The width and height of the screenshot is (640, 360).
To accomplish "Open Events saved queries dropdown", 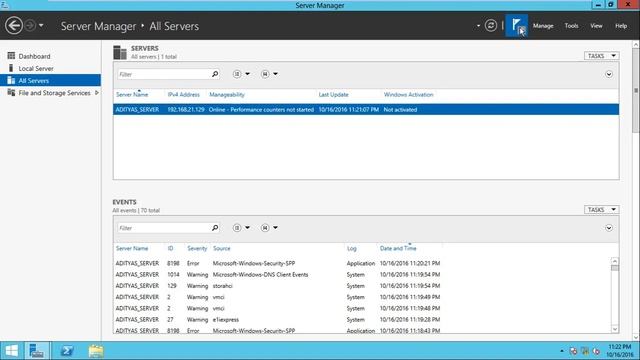I will pyautogui.click(x=269, y=228).
